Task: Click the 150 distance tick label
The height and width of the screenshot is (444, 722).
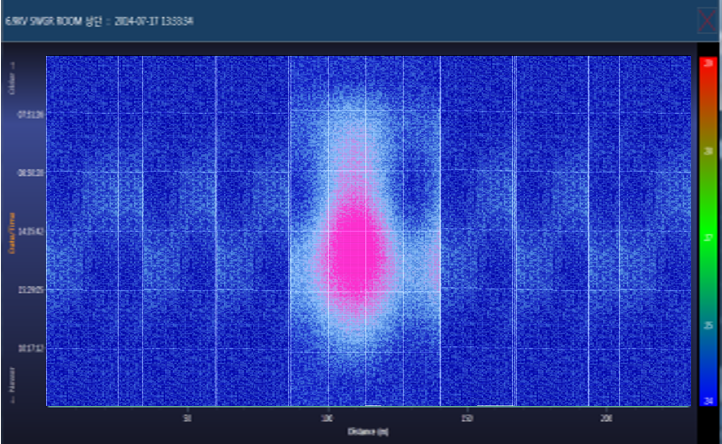Action: pos(466,417)
